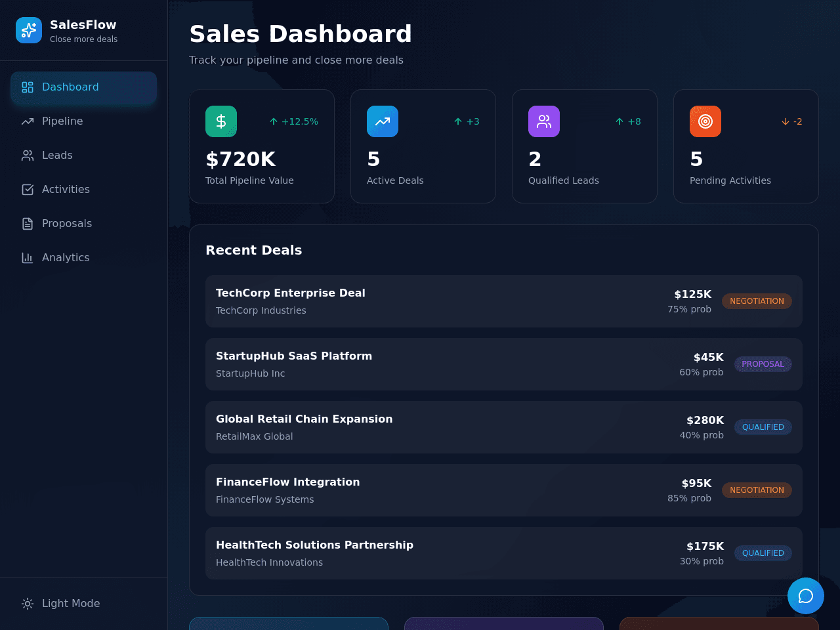840x630 pixels.
Task: Click the up arrow next to +12.5%
Action: [274, 121]
